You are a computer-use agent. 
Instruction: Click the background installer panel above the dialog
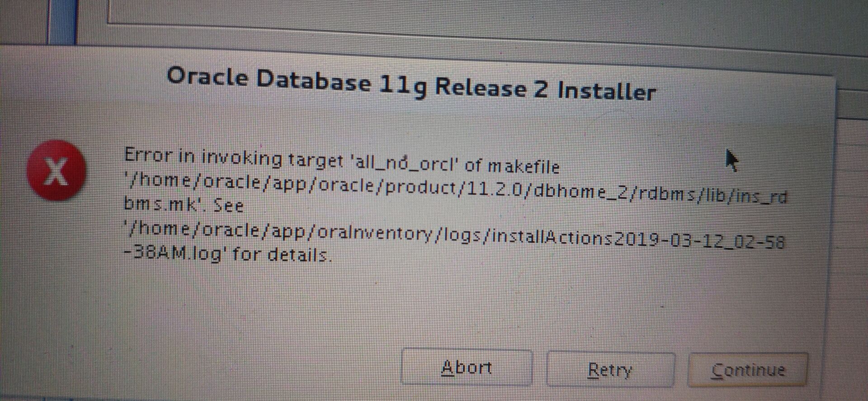[x=452, y=18]
